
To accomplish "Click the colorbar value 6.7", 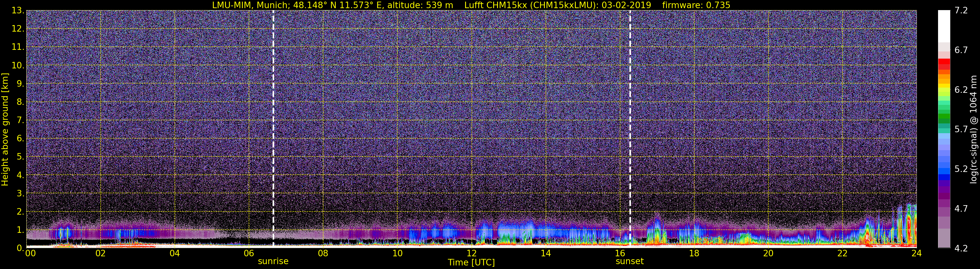I will coord(961,50).
